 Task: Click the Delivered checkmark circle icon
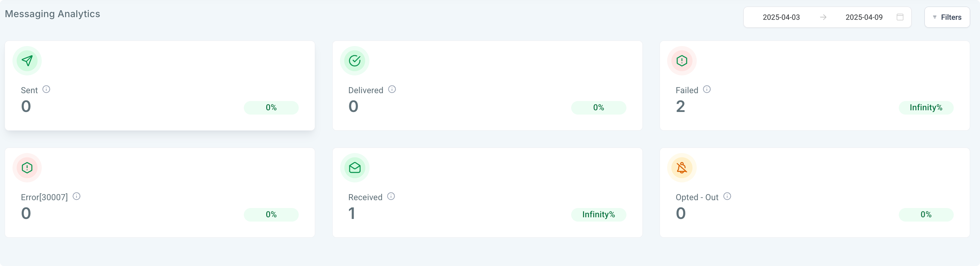tap(355, 61)
